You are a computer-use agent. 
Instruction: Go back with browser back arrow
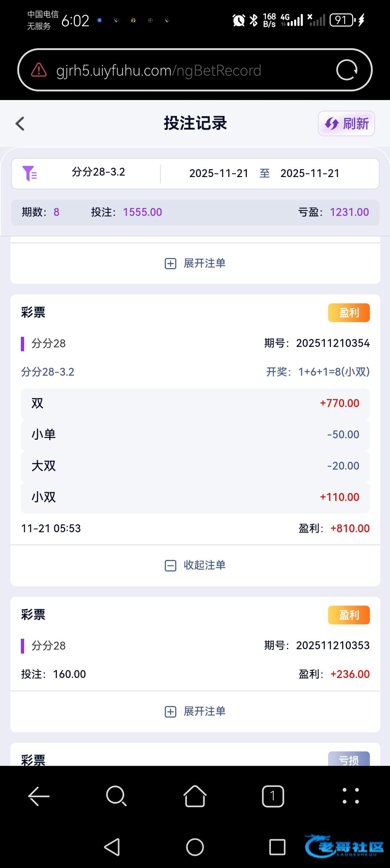39,796
